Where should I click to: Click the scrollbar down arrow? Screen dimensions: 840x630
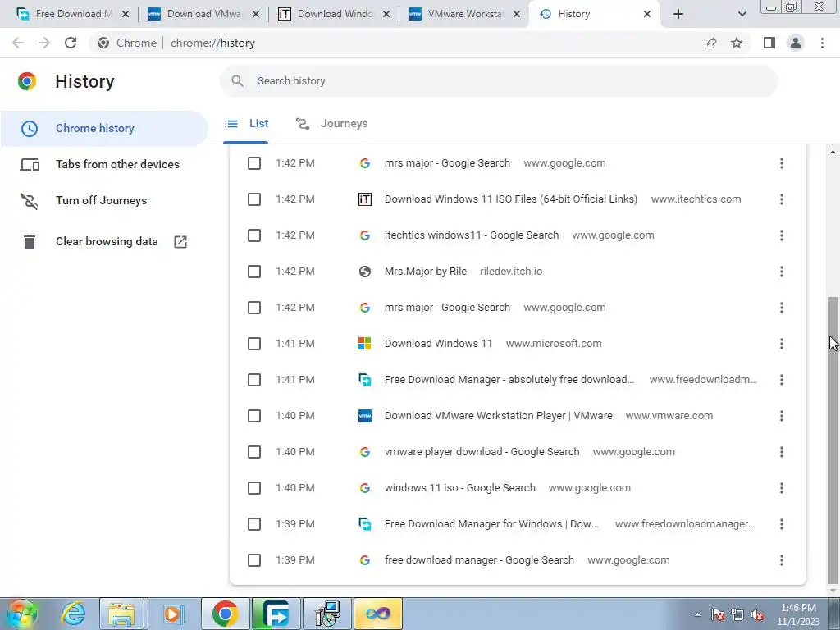click(833, 591)
